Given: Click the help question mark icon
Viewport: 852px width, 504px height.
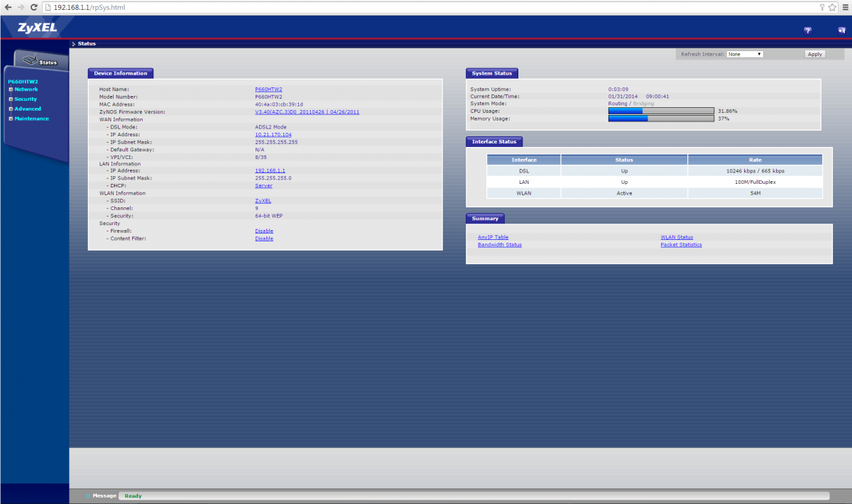Looking at the screenshot, I should (x=807, y=30).
